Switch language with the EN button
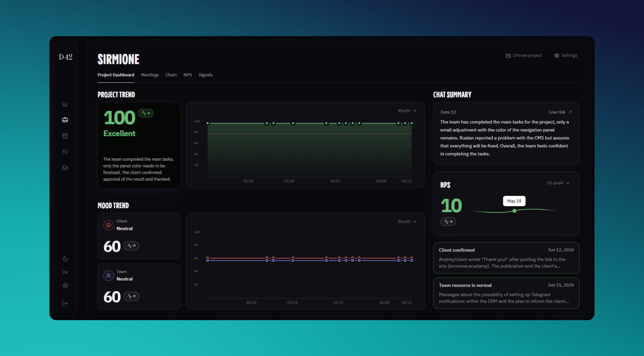Screen dimensions: 644x356 (x=65, y=272)
